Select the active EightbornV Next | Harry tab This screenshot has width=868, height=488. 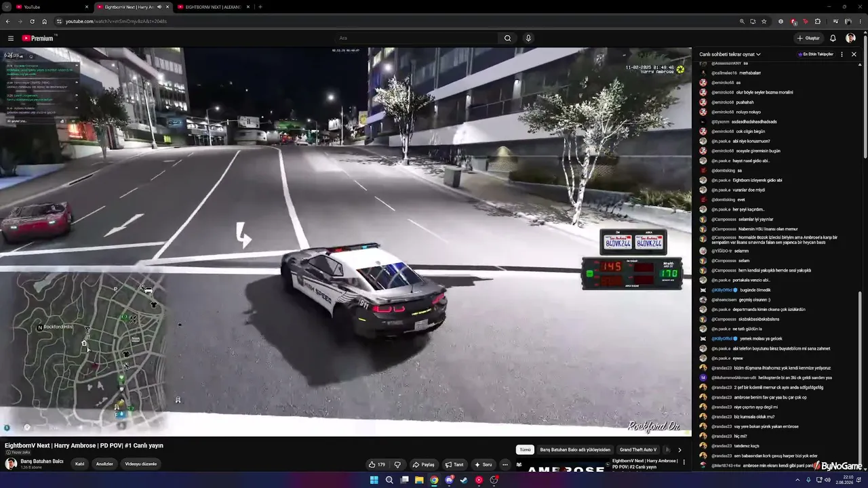click(x=132, y=7)
